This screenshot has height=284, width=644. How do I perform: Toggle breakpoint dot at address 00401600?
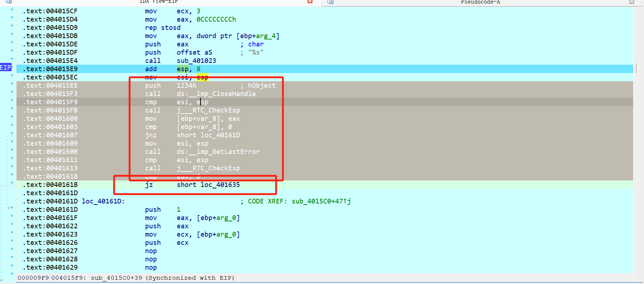pos(12,117)
